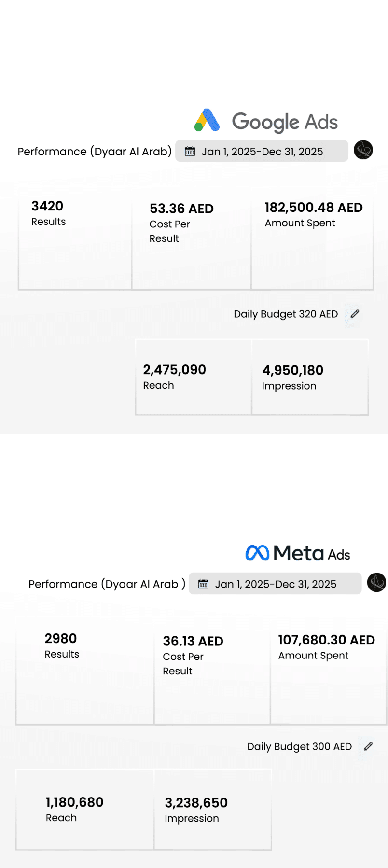388x868 pixels.
Task: Click the Google Ads logo icon
Action: (207, 121)
